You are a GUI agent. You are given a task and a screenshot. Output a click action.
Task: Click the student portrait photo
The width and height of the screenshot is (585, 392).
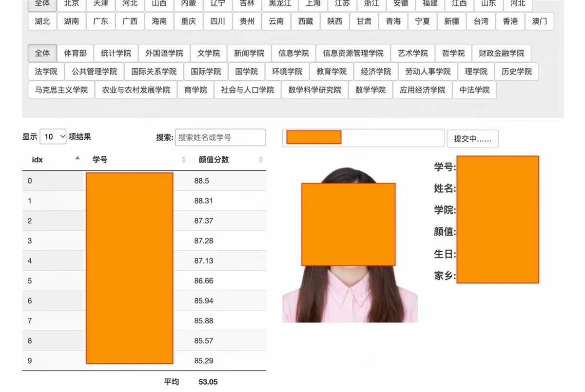[x=350, y=292]
